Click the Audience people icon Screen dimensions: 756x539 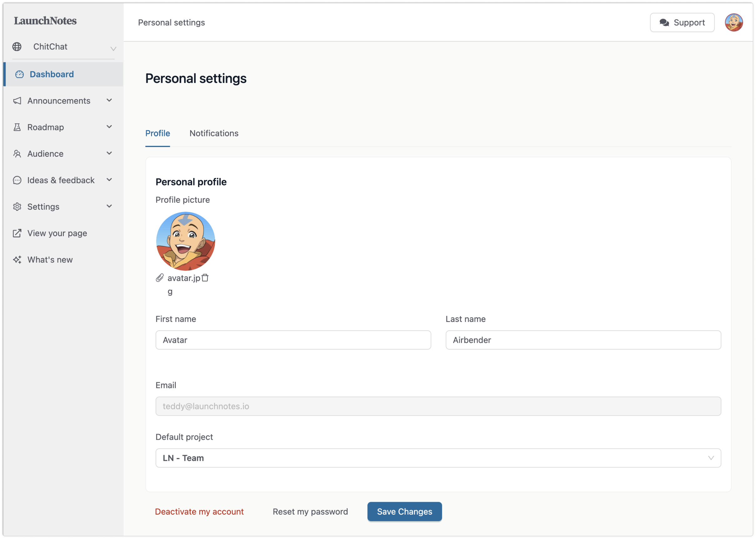[17, 154]
